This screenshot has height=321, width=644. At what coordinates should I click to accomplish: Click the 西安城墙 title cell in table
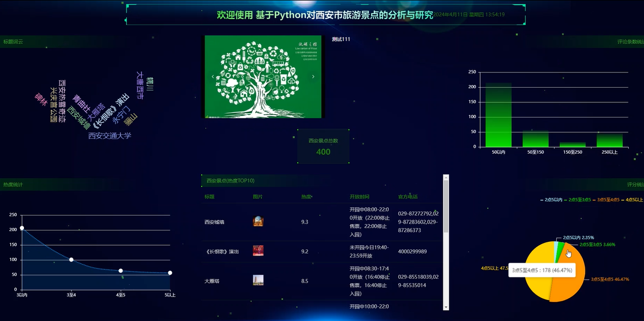(214, 222)
